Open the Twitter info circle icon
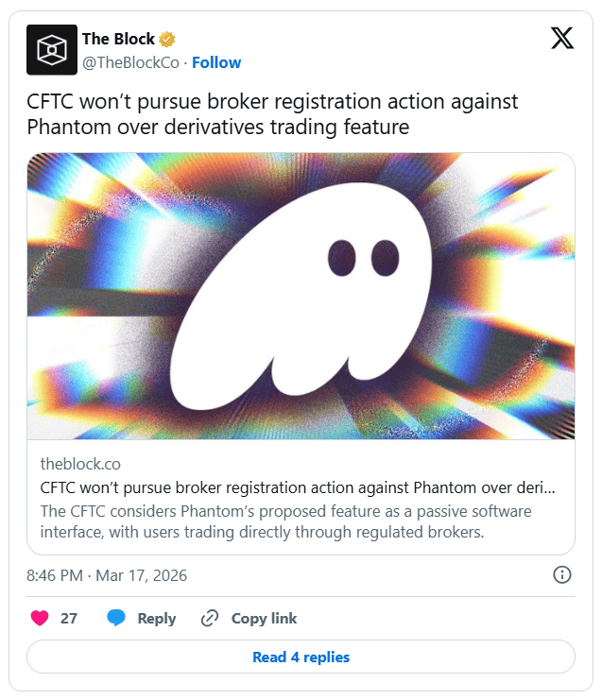Screen dimensions: 602x700 point(561,574)
